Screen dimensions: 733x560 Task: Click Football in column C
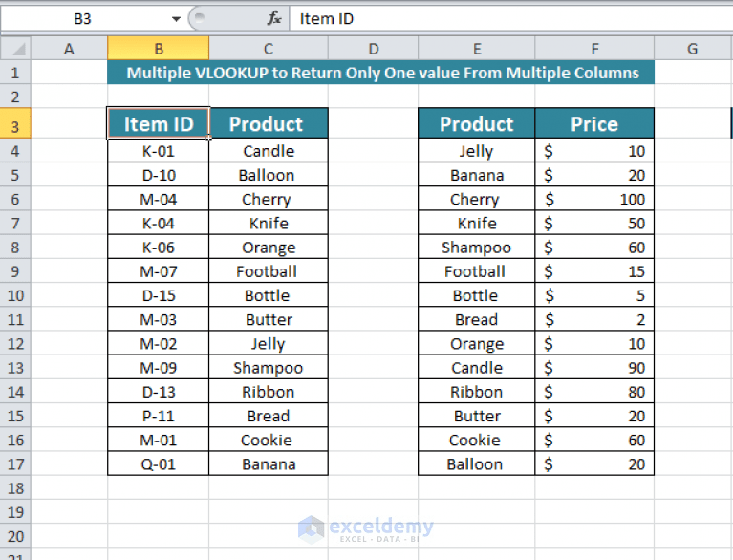coord(269,271)
